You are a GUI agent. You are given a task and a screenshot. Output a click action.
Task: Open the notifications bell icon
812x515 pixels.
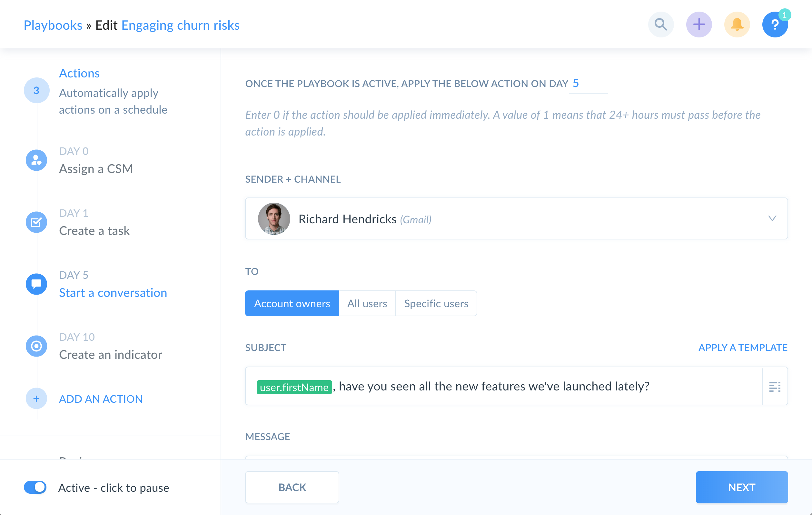coord(737,25)
